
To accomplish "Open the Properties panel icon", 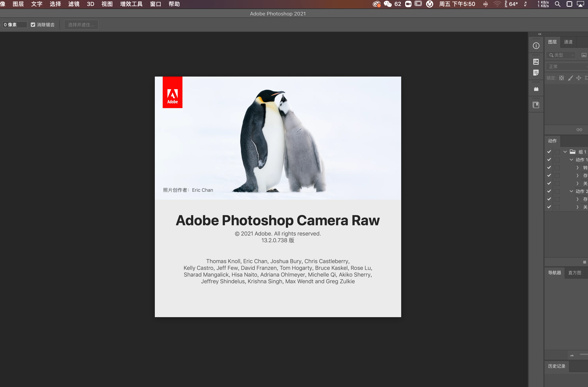I will point(536,62).
